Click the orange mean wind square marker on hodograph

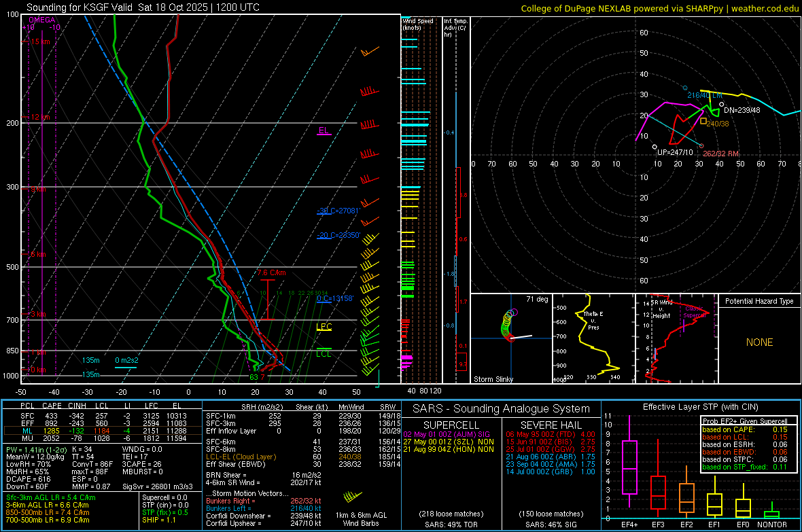[x=703, y=121]
